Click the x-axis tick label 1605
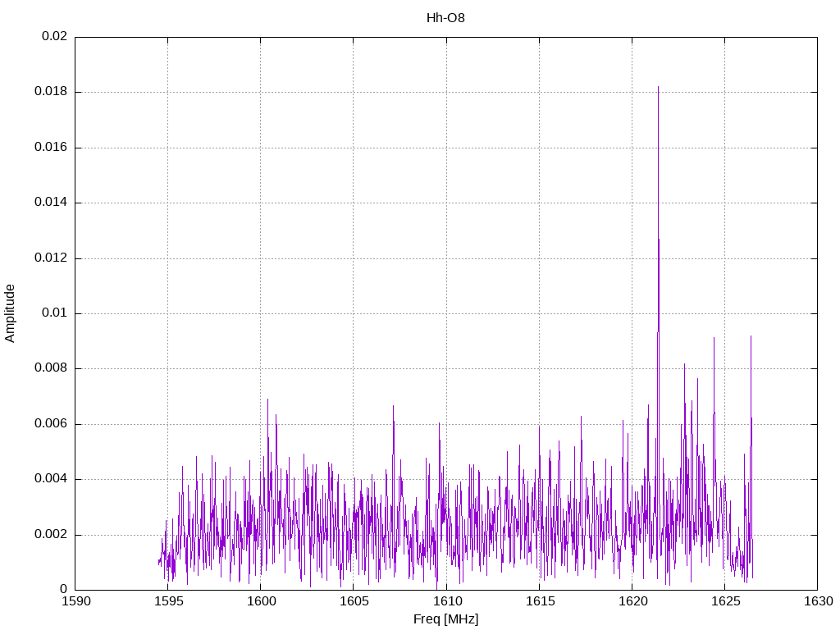 [x=354, y=601]
